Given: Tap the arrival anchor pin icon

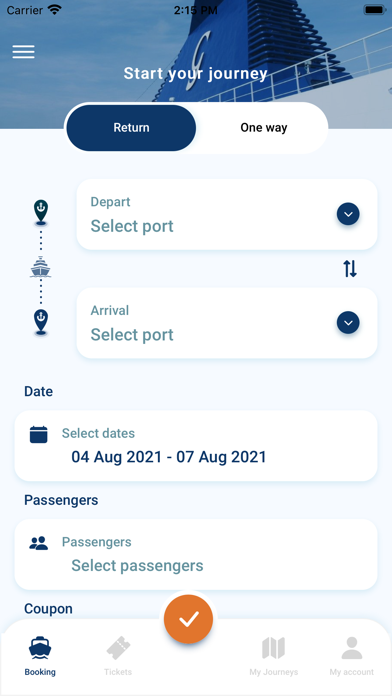Looking at the screenshot, I should tap(41, 322).
